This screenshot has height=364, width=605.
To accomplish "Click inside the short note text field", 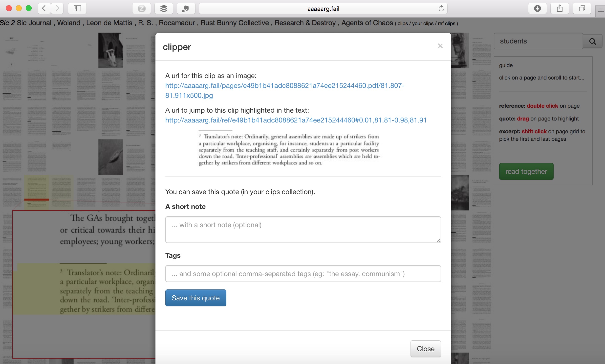I will click(303, 229).
